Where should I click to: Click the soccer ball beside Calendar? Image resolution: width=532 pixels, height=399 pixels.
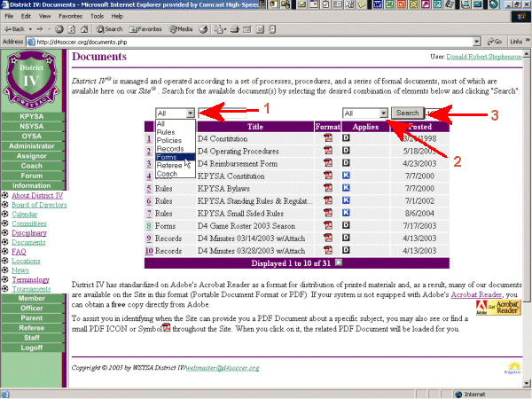point(6,215)
